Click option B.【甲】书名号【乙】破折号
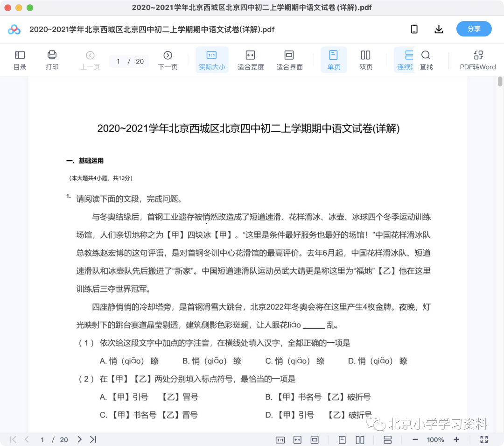 tap(318, 397)
